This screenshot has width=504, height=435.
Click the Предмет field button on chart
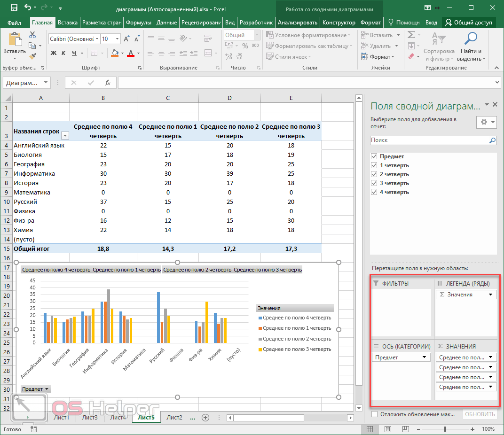coord(35,389)
